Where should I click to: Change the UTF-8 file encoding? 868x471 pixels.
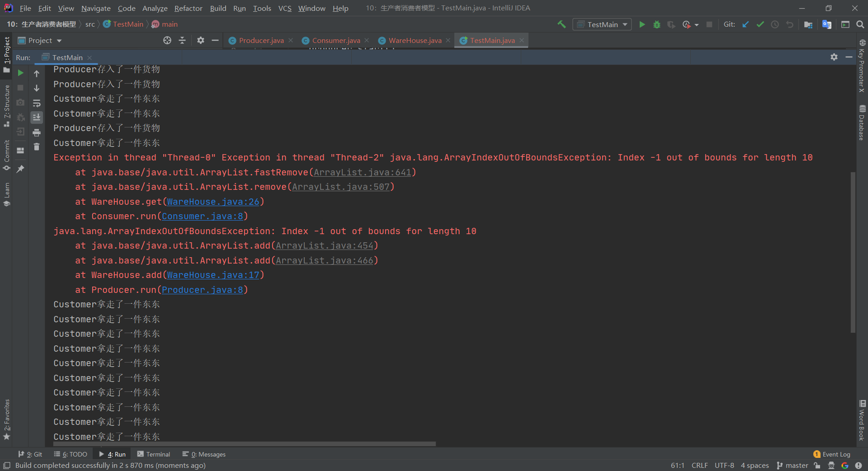724,465
